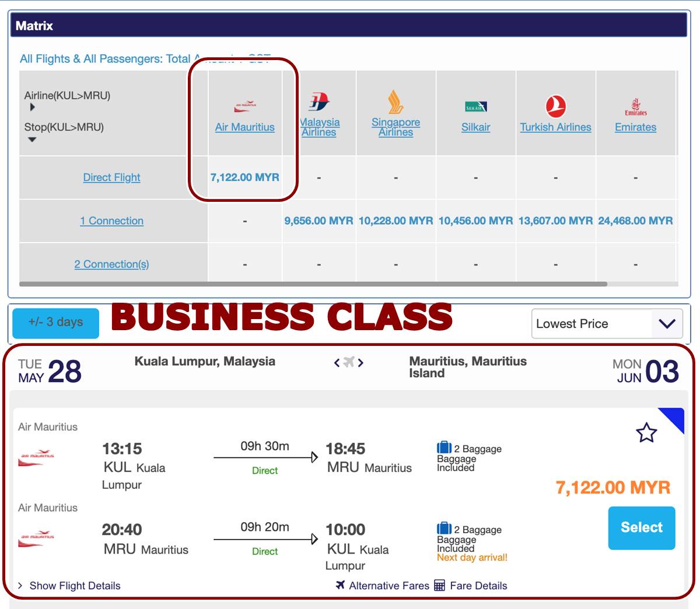
Task: Open the Air Mauritius airline link
Action: coord(244,127)
